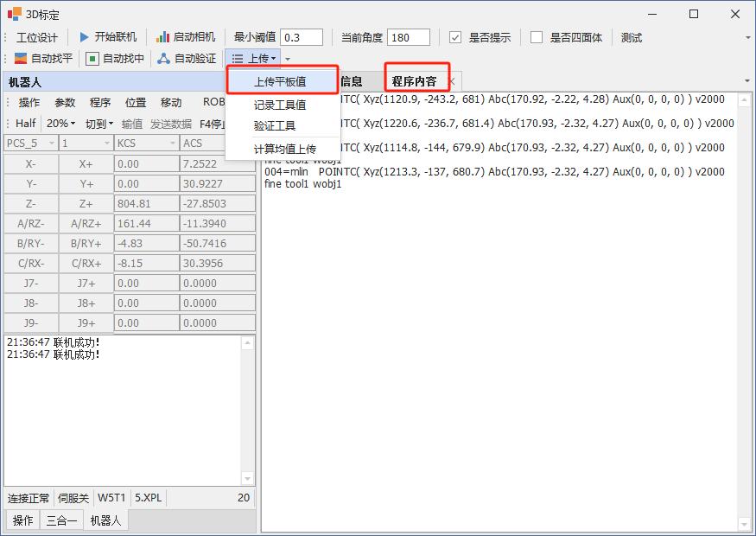Toggle the Half speed mode button
This screenshot has width=756, height=536.
coord(25,124)
